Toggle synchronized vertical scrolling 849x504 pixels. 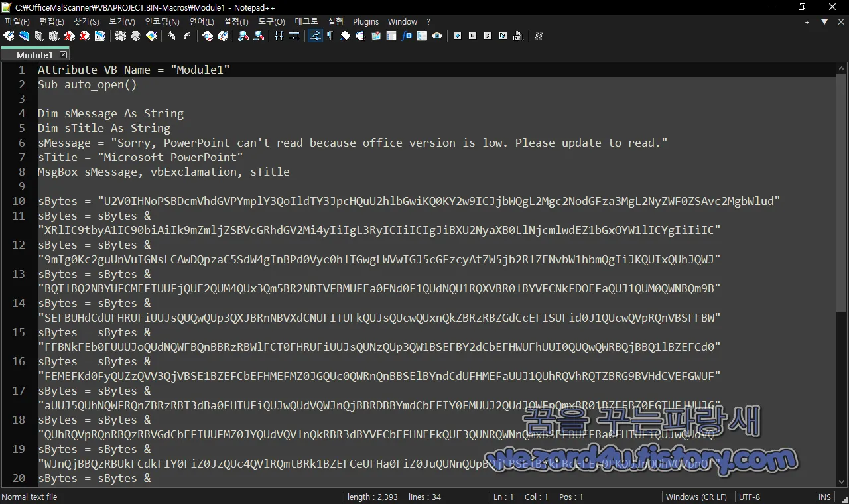[x=279, y=36]
